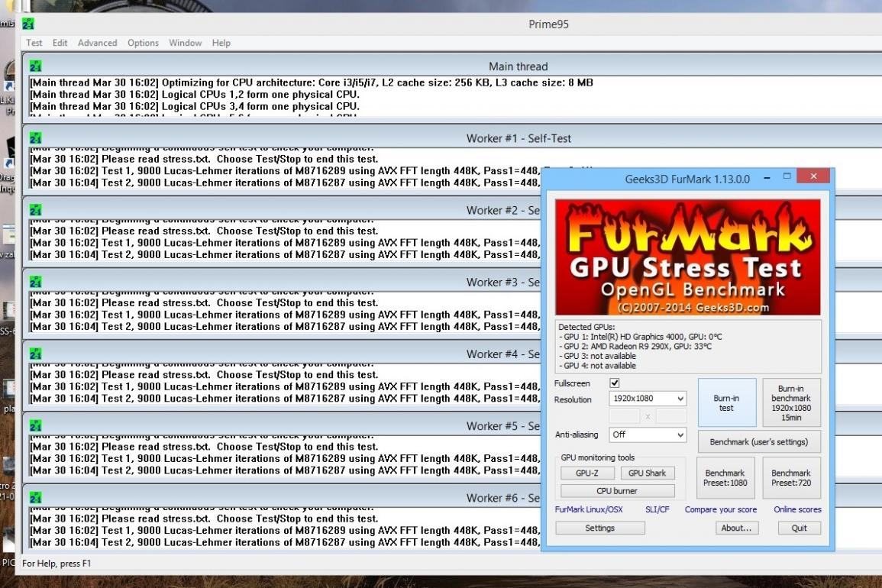Open the Online scores link

tap(797, 509)
